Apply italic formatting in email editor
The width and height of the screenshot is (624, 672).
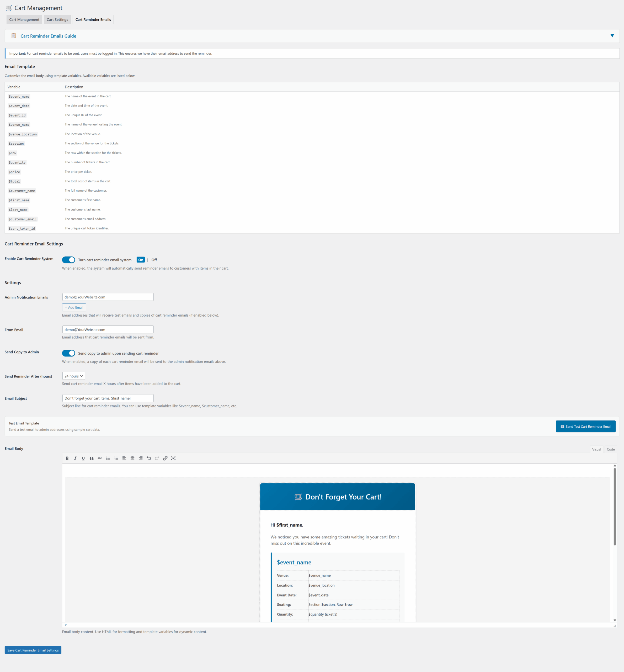click(75, 458)
